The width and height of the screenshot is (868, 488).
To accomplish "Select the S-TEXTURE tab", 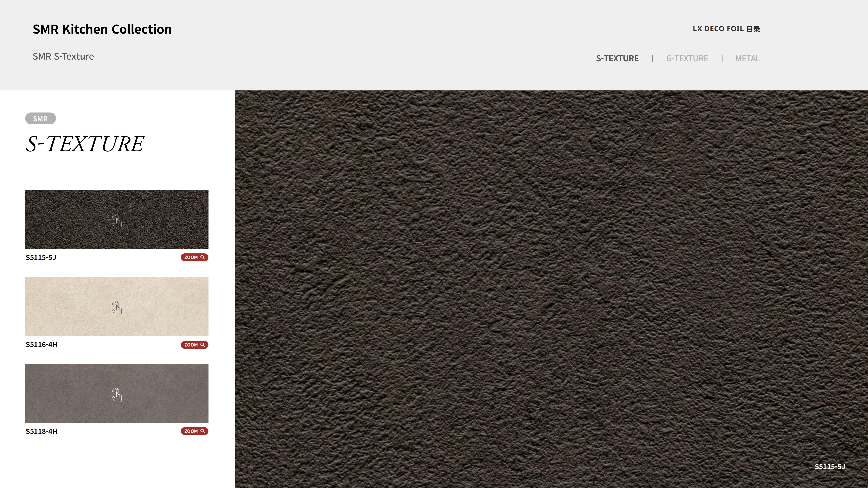I will 617,58.
